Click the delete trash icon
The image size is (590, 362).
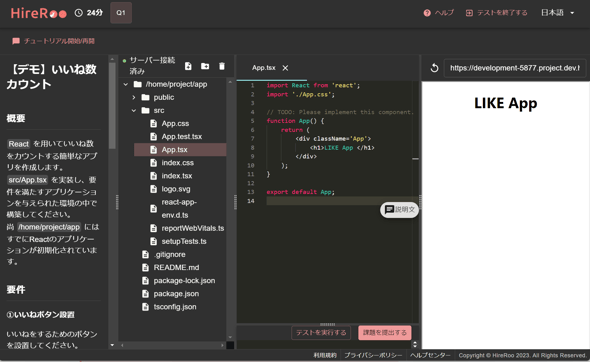[x=222, y=66]
